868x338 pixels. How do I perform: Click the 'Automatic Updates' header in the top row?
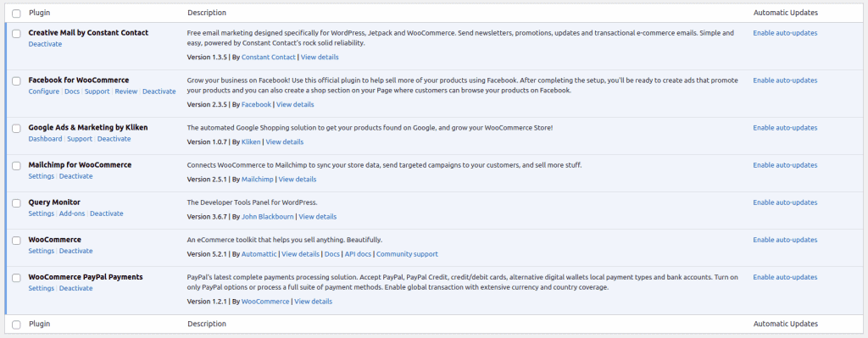click(786, 13)
